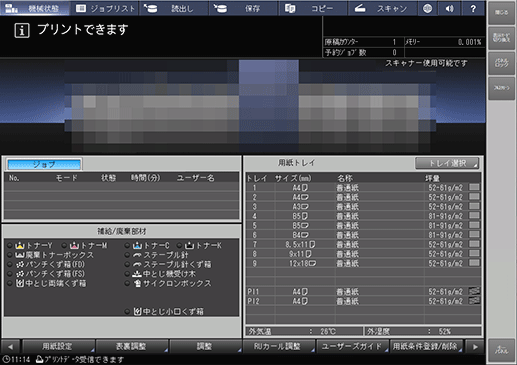Click the bottom button in the right sidebar
517x365 pixels.
(x=501, y=351)
